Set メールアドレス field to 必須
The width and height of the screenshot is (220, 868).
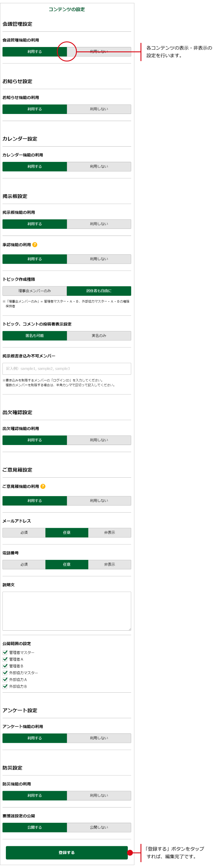[x=24, y=532]
